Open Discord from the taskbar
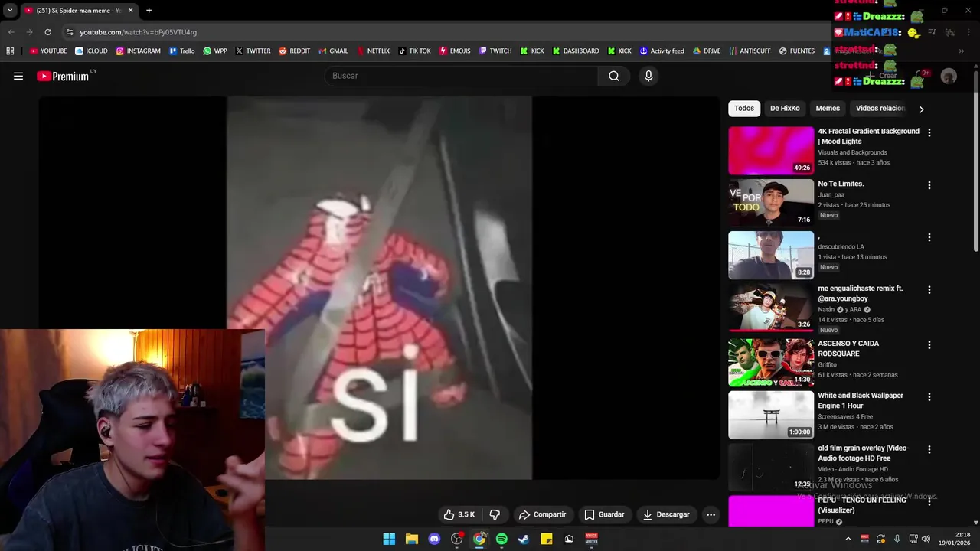This screenshot has height=551, width=980. coord(434,539)
